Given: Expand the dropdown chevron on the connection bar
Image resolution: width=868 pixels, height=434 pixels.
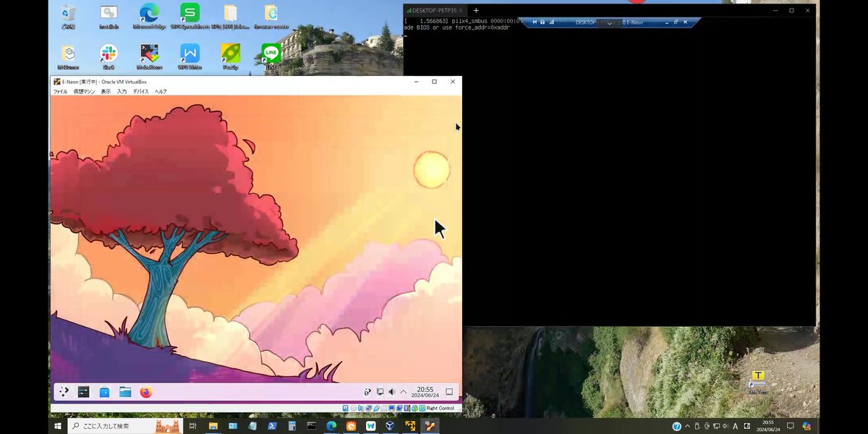Looking at the screenshot, I should pyautogui.click(x=610, y=23).
